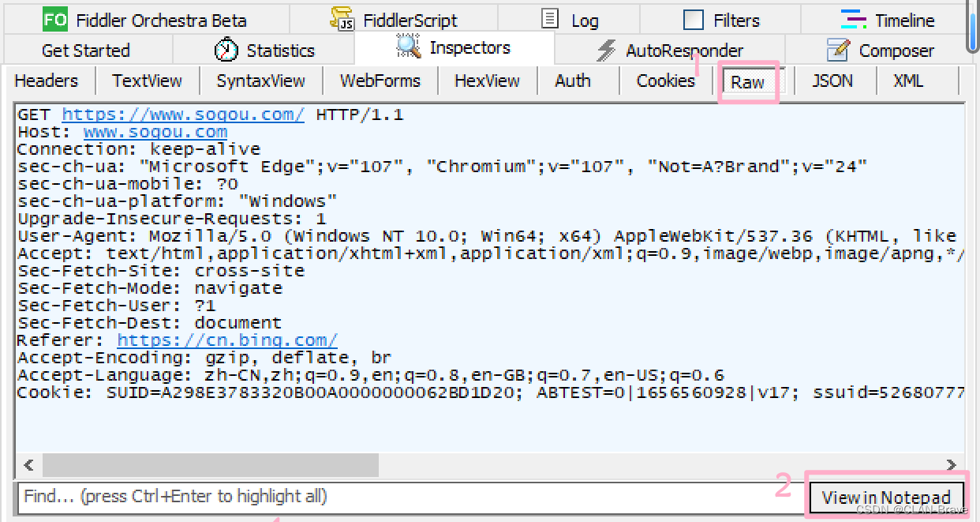Click the Statistics stopwatch icon
Image resolution: width=980 pixels, height=522 pixels.
tap(226, 50)
